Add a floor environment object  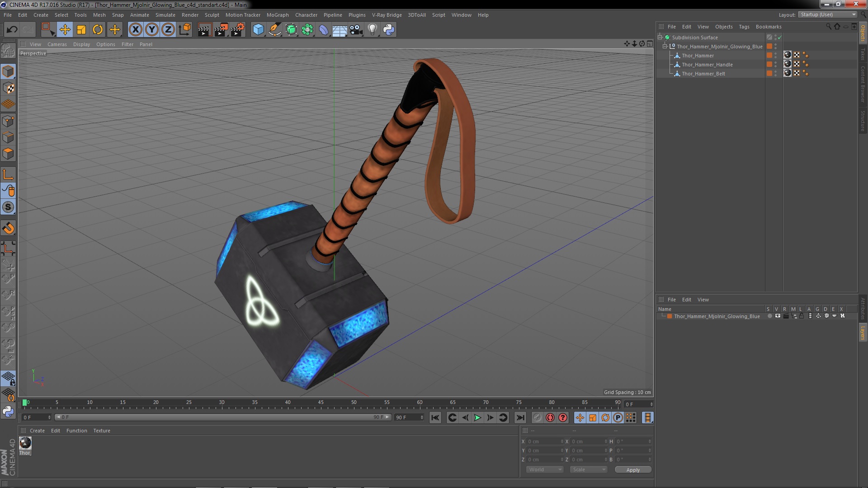[340, 30]
